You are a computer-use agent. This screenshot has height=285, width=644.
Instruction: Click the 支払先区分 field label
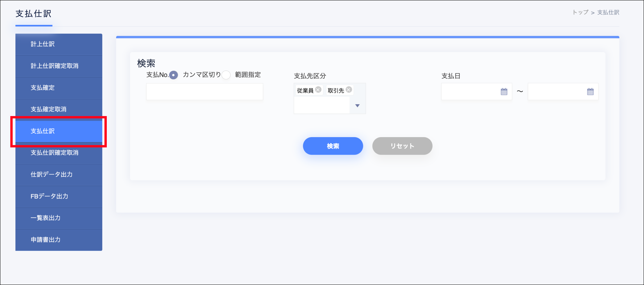click(310, 76)
